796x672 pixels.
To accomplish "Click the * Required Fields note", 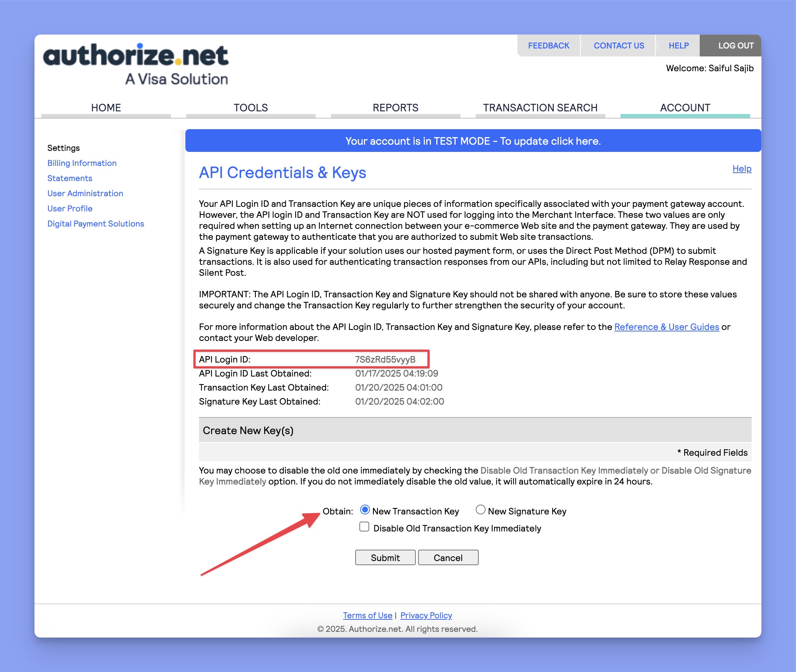I will (712, 453).
